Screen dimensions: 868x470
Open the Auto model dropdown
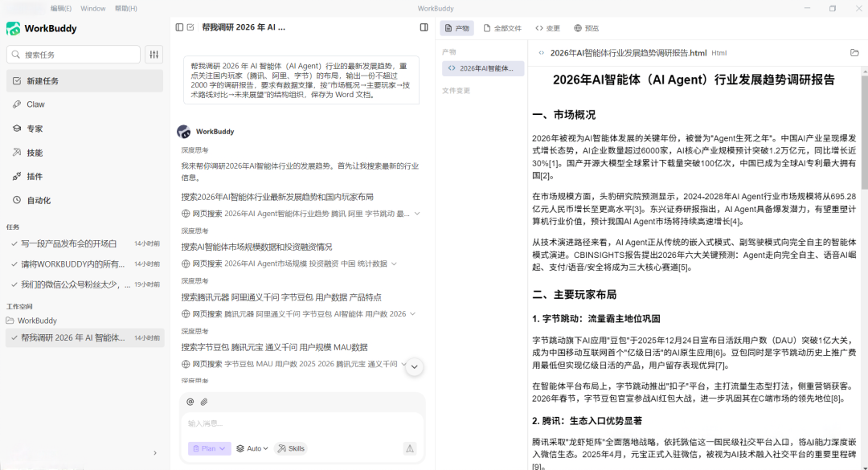252,448
